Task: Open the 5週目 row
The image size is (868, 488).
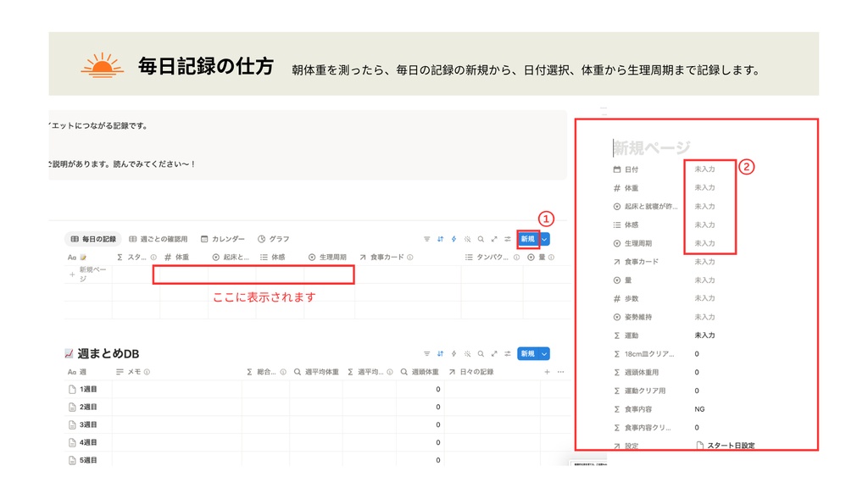Action: 88,460
